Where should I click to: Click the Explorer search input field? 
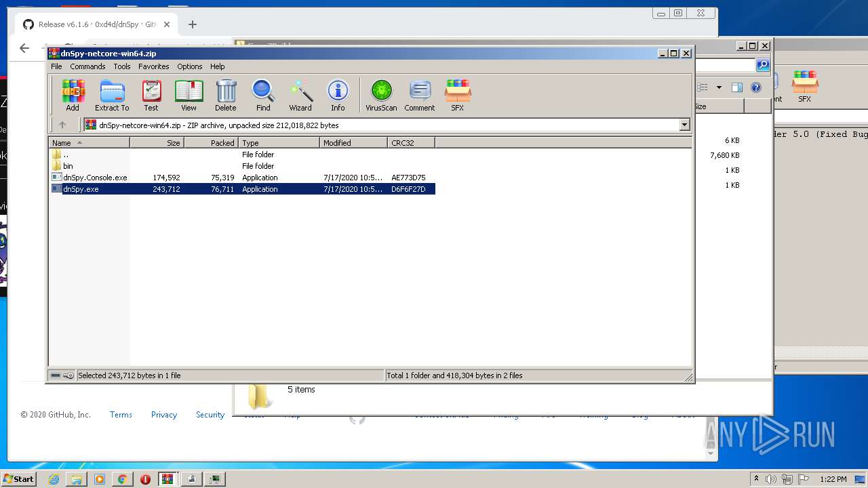tap(725, 65)
